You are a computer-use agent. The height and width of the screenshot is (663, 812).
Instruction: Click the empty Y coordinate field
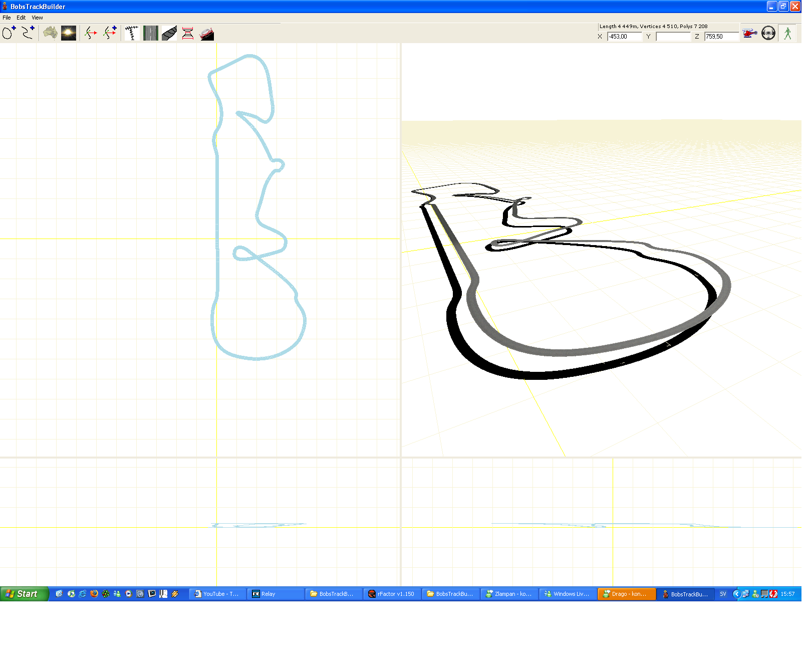pyautogui.click(x=673, y=37)
